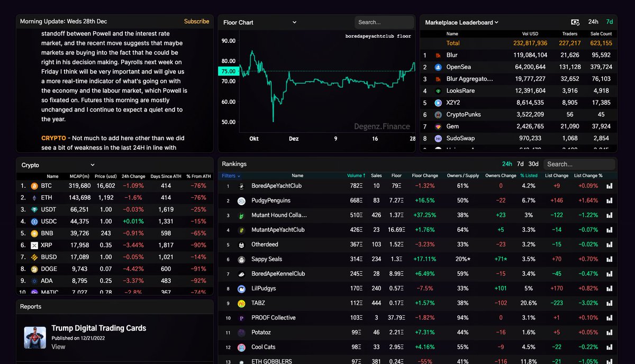Open the Crypto panel dropdown
This screenshot has width=635, height=364.
pyautogui.click(x=58, y=165)
